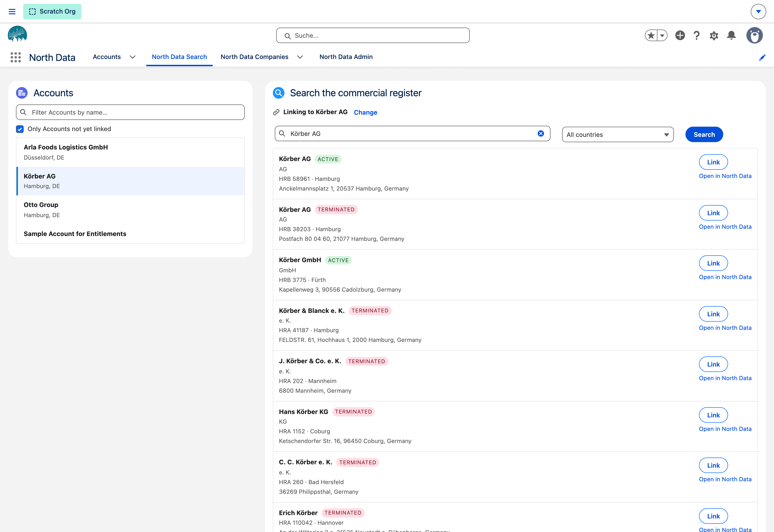Open the global actions plus icon
Image resolution: width=774 pixels, height=532 pixels.
coord(680,35)
